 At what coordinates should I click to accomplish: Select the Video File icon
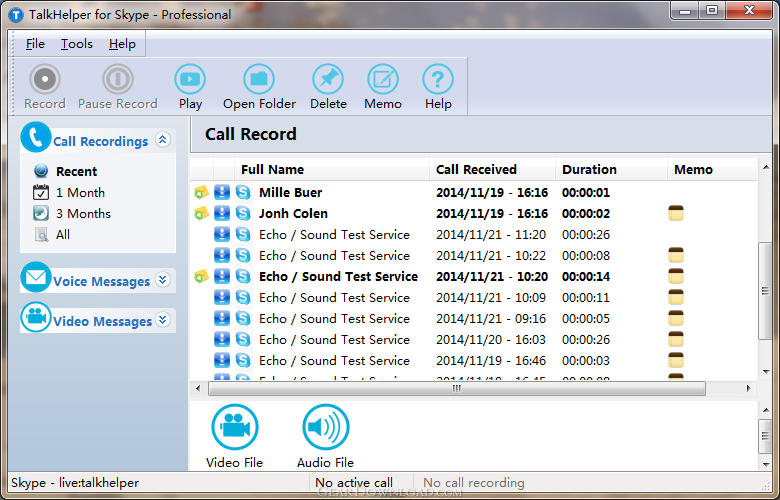235,427
